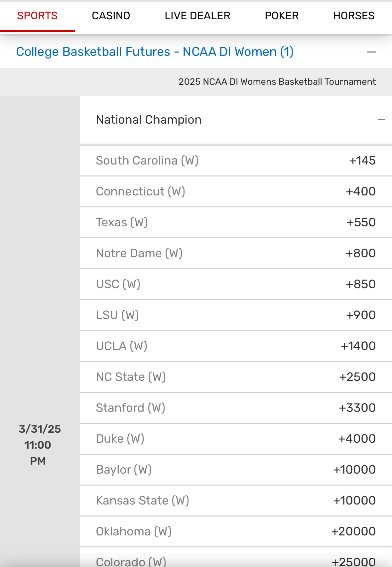The width and height of the screenshot is (392, 567).
Task: Switch to the Live Dealer tab
Action: (197, 16)
